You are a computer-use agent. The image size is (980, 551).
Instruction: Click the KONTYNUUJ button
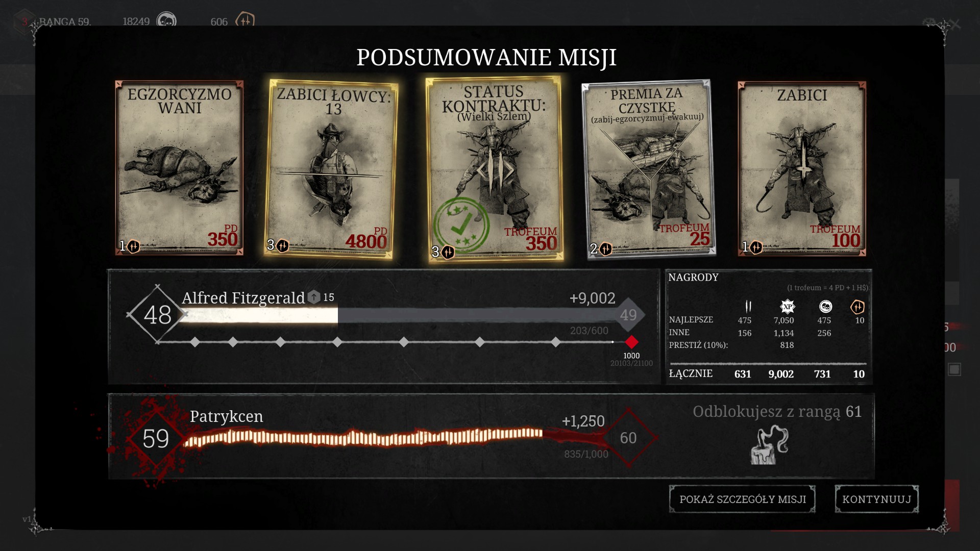[x=876, y=499]
